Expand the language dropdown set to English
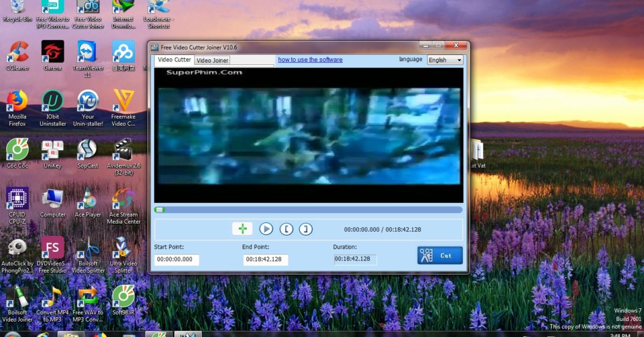The height and width of the screenshot is (337, 644). click(x=445, y=60)
